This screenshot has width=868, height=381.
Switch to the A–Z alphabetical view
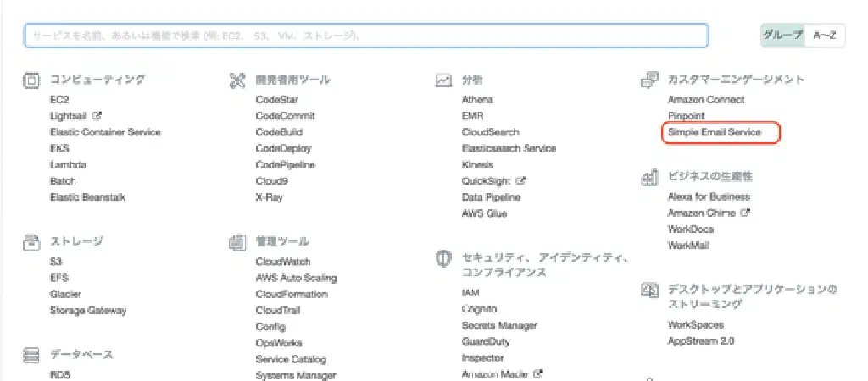pyautogui.click(x=825, y=36)
